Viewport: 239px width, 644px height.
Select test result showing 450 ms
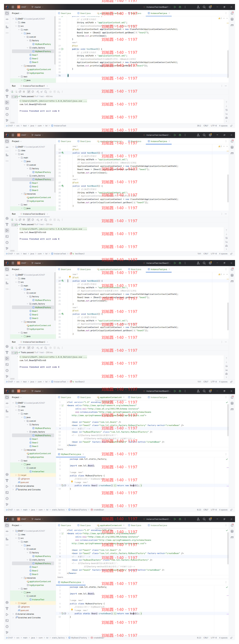coord(35,96)
